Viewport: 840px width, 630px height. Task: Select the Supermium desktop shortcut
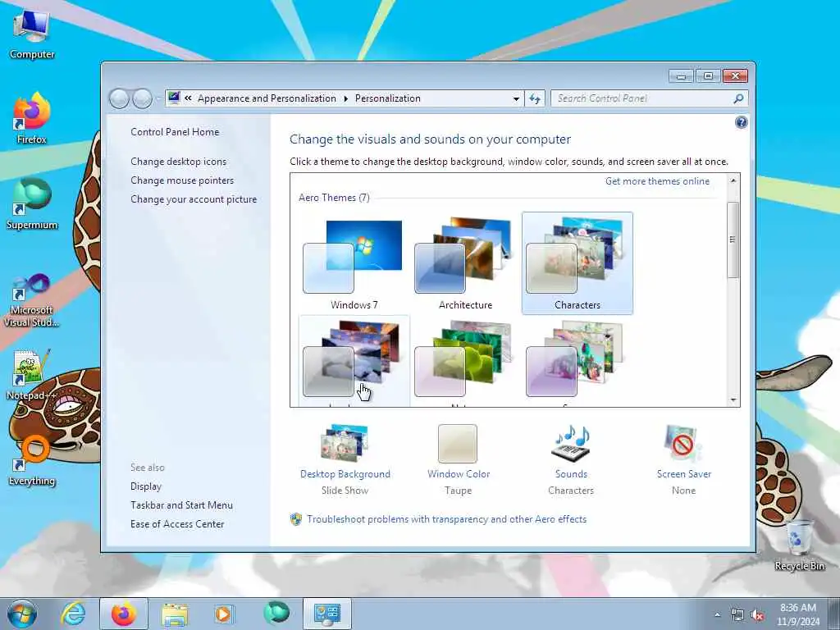pyautogui.click(x=32, y=204)
